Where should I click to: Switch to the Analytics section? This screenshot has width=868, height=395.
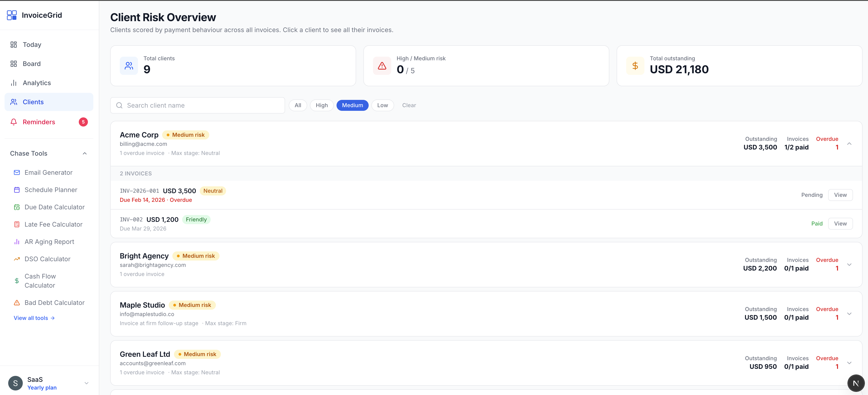pyautogui.click(x=36, y=83)
